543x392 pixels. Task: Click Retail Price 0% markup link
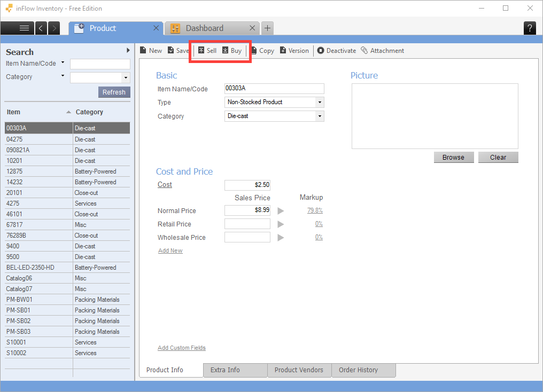pyautogui.click(x=319, y=224)
